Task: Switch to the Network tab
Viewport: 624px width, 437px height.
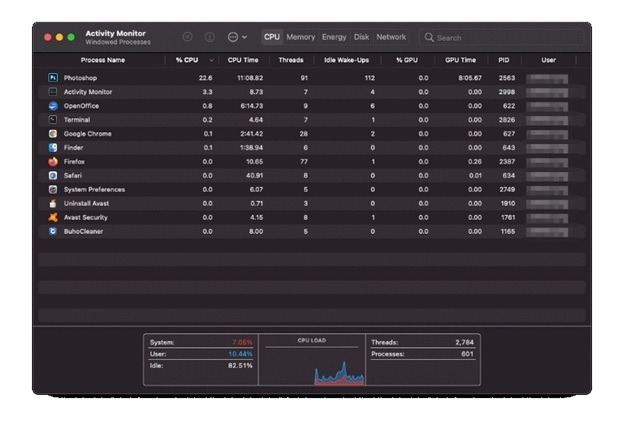Action: point(391,37)
